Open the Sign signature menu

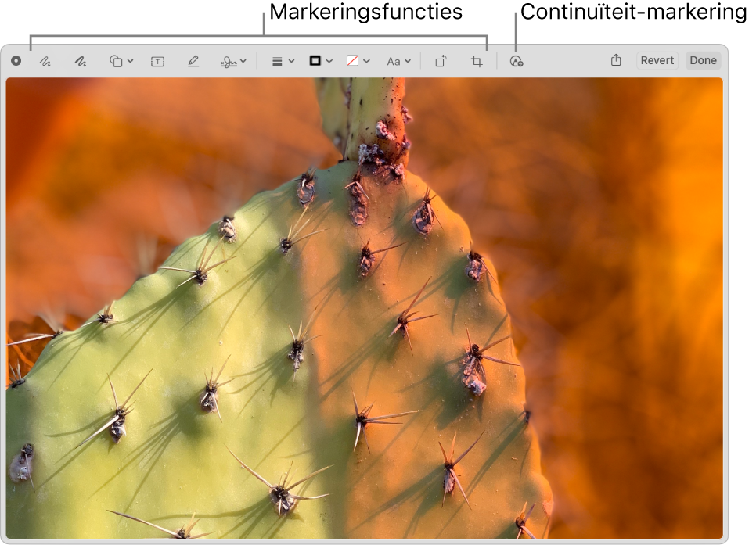[x=234, y=61]
